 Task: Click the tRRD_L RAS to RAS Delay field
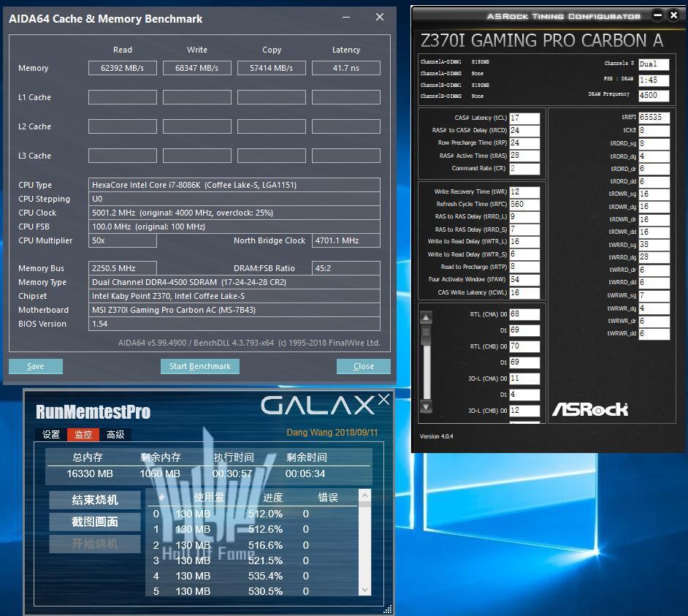[524, 217]
